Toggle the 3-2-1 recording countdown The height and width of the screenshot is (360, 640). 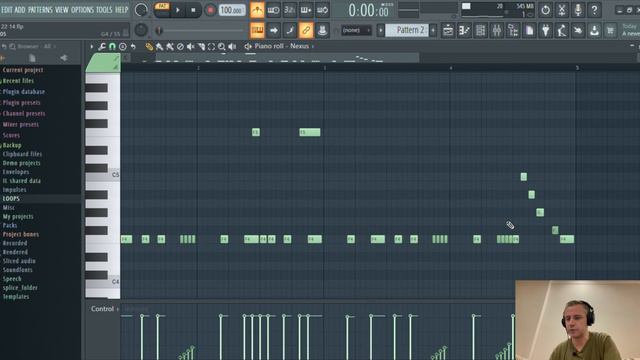coord(289,10)
